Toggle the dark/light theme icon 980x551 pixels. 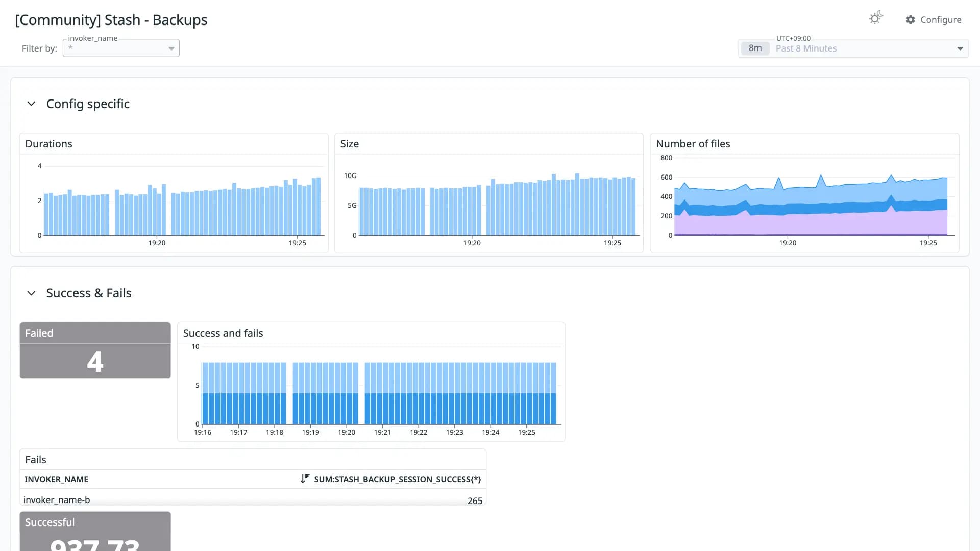pos(876,18)
